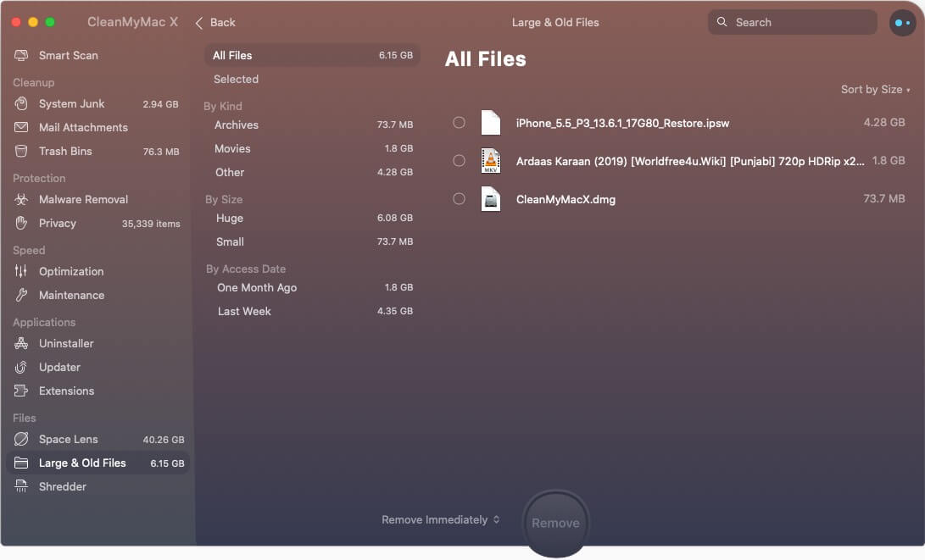Viewport: 925px width, 560px height.
Task: Click the Extensions puzzle icon
Action: click(x=21, y=391)
